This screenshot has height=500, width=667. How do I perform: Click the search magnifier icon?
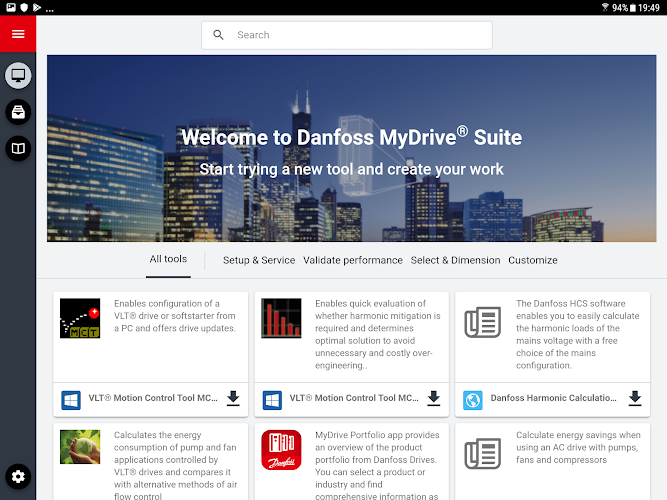tap(218, 35)
